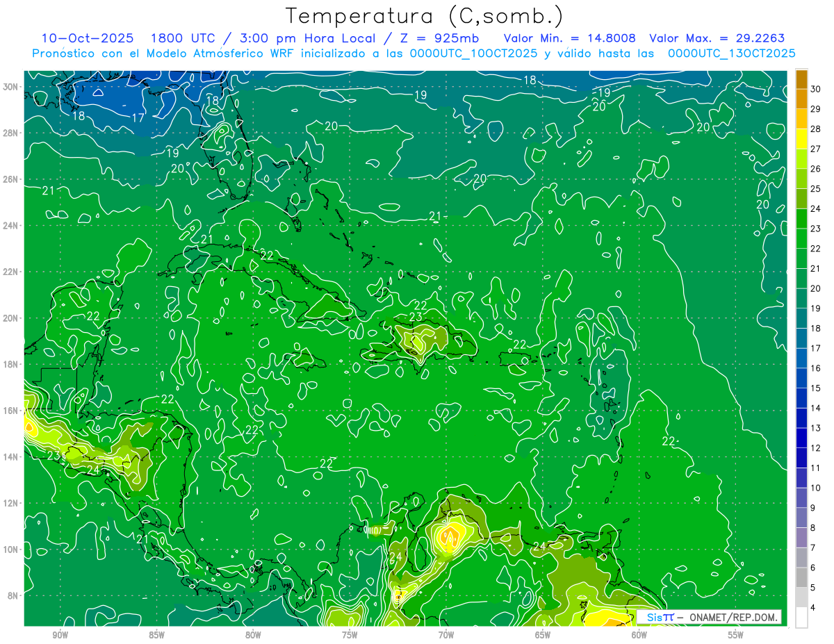Click the 30N latitude axis label
Viewport: 834px width, 644px height.
tap(10, 87)
